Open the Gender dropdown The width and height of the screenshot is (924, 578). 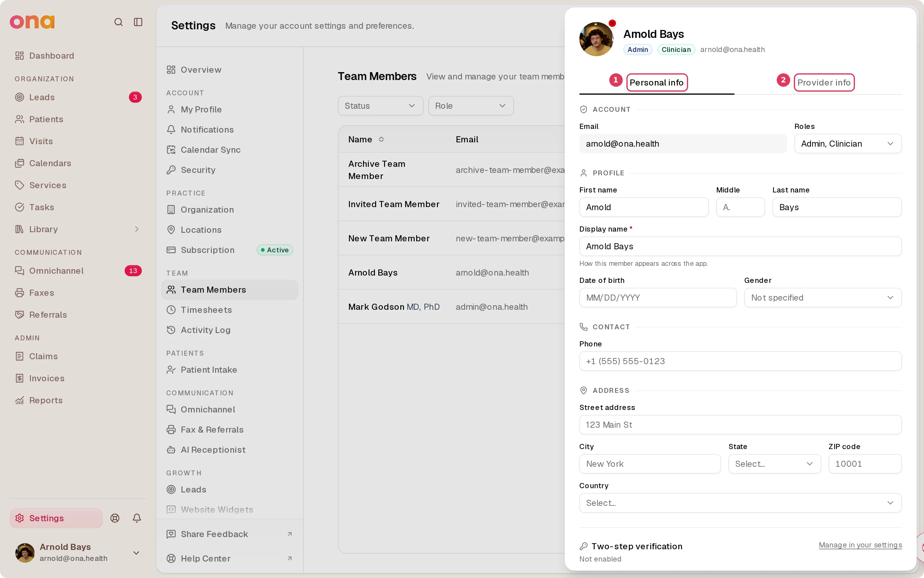823,298
